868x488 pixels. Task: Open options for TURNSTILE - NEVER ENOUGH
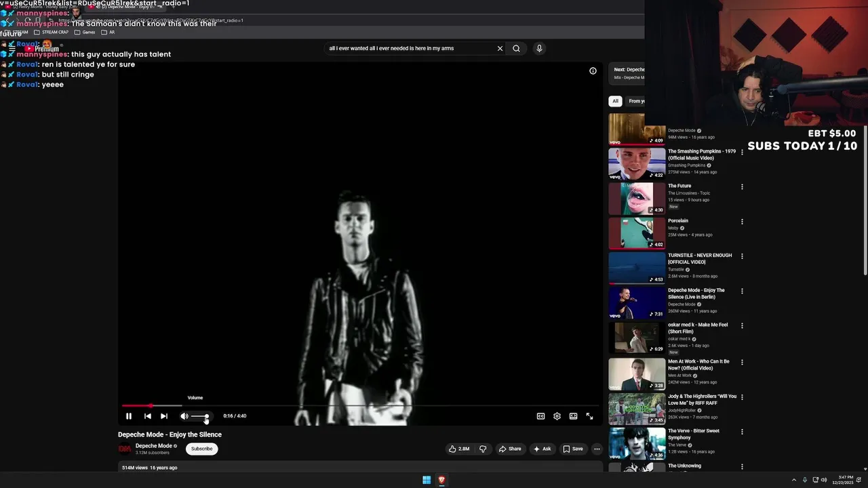pyautogui.click(x=742, y=256)
